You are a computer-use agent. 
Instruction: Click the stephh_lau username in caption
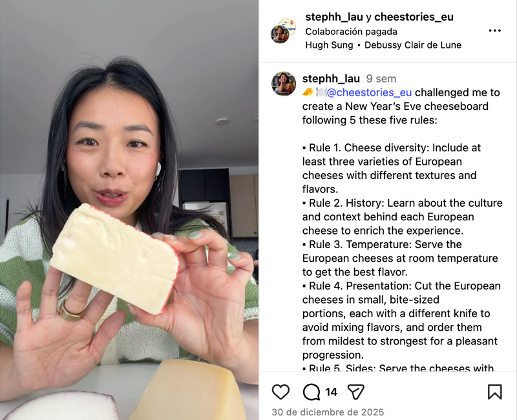pyautogui.click(x=331, y=79)
